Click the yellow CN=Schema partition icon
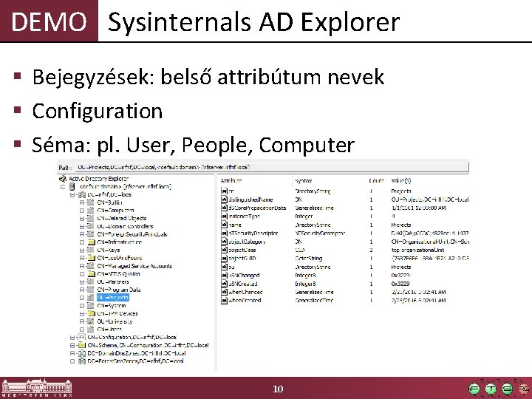The image size is (532, 399). 82,345
